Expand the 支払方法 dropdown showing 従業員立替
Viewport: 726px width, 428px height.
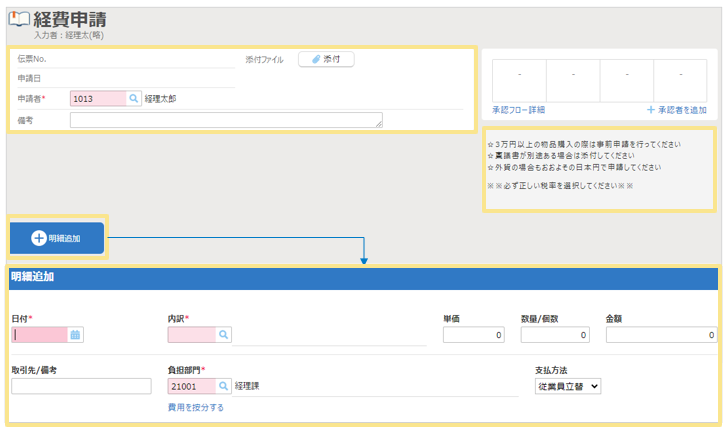point(567,386)
